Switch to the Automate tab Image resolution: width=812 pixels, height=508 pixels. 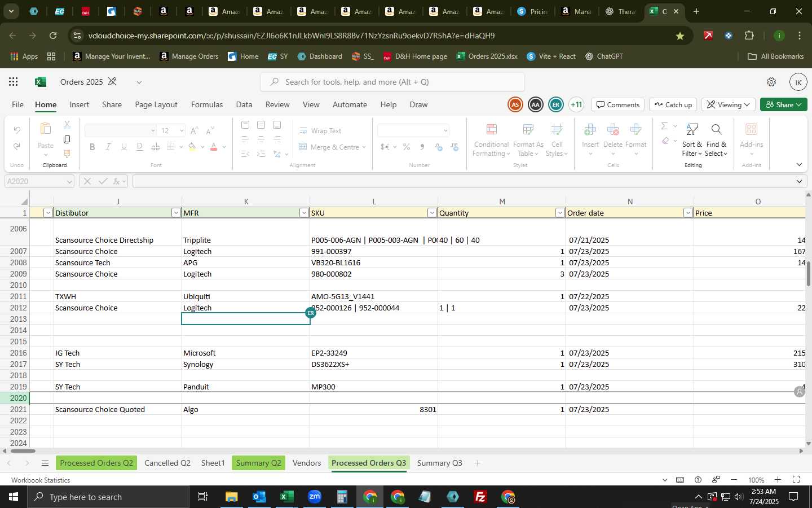tap(350, 104)
